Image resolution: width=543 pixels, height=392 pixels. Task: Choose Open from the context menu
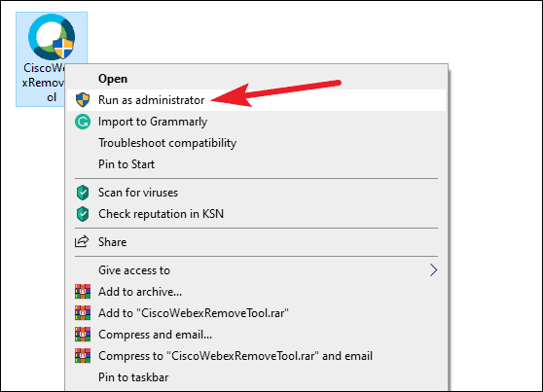(256, 79)
